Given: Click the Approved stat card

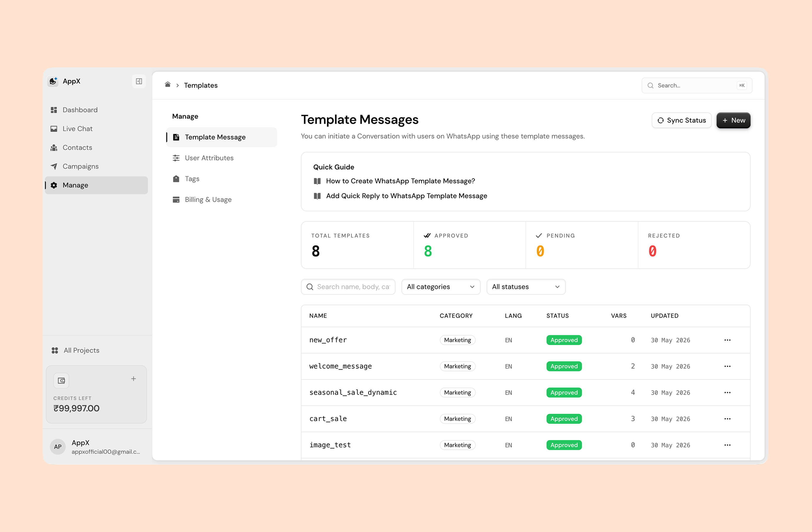Looking at the screenshot, I should (470, 245).
